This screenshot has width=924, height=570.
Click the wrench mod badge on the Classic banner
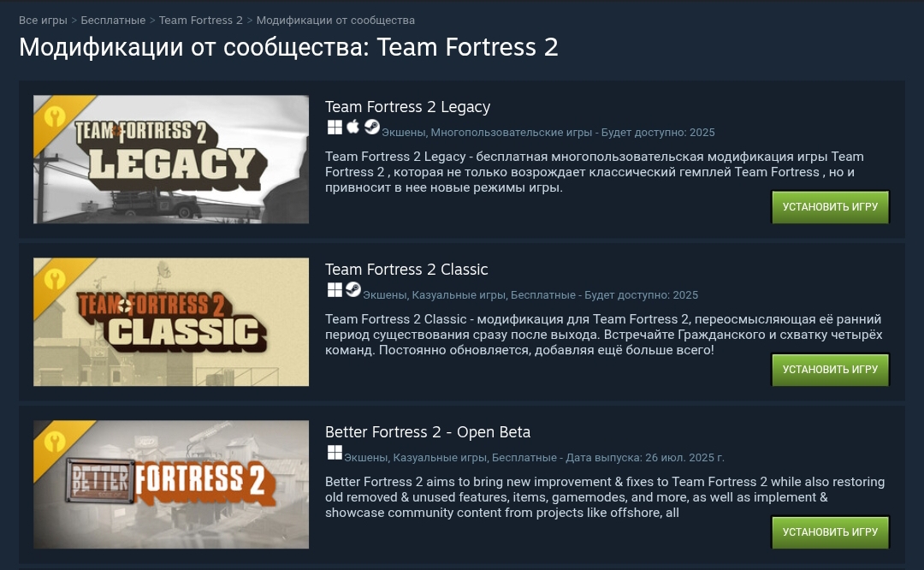click(55, 278)
